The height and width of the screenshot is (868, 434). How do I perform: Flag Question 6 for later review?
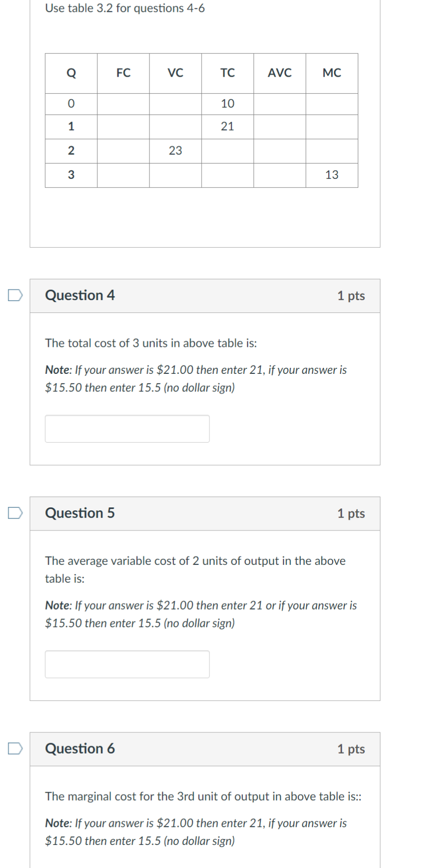pyautogui.click(x=15, y=749)
